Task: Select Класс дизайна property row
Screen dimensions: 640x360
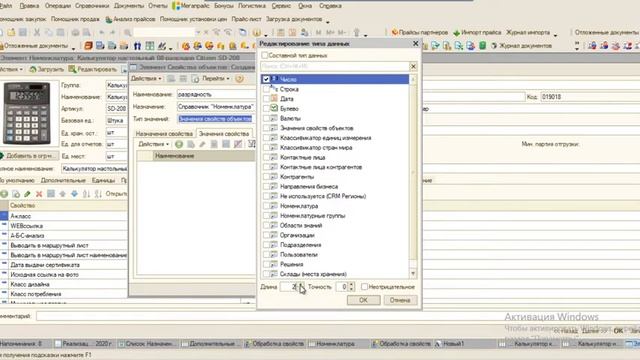Action: (64, 284)
